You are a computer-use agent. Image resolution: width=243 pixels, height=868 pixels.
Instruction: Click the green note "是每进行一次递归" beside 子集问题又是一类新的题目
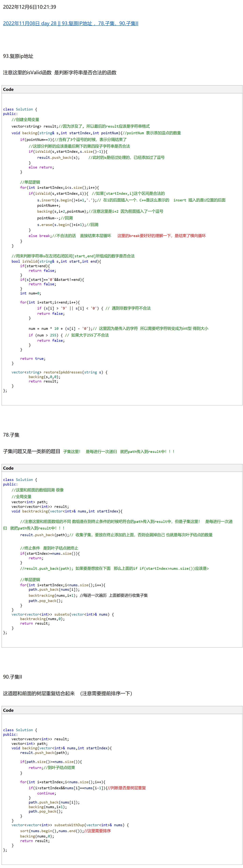coord(101,452)
